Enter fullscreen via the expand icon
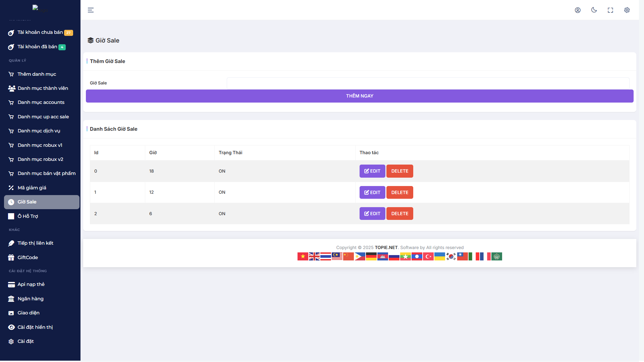The height and width of the screenshot is (362, 644). (x=610, y=10)
